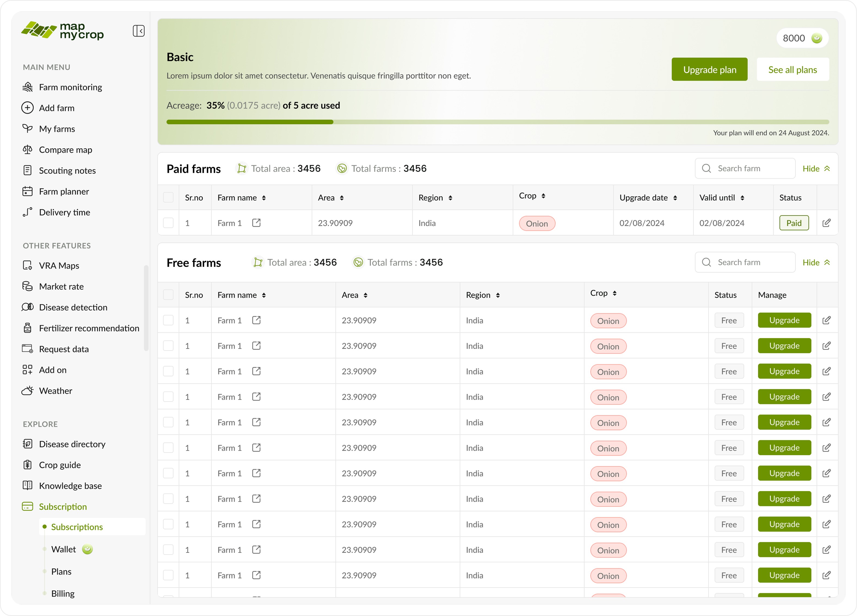Click edit icon in the Paid farm row
This screenshot has height=616, width=857.
(x=827, y=223)
